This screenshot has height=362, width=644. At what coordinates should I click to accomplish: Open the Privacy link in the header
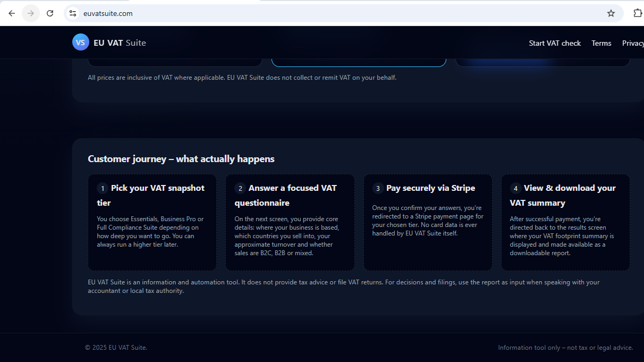[x=633, y=43]
